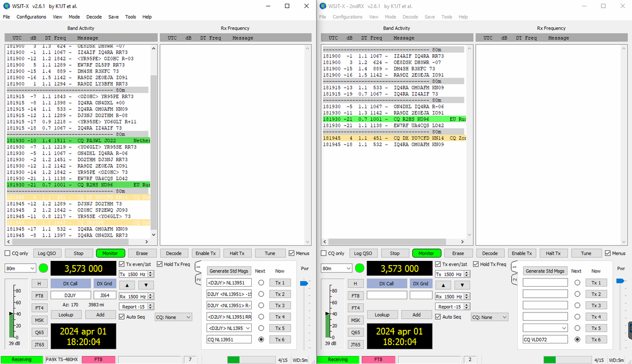Select CQ PA3WL JO22 decode row in left window
This screenshot has width=632, height=364.
(x=78, y=141)
